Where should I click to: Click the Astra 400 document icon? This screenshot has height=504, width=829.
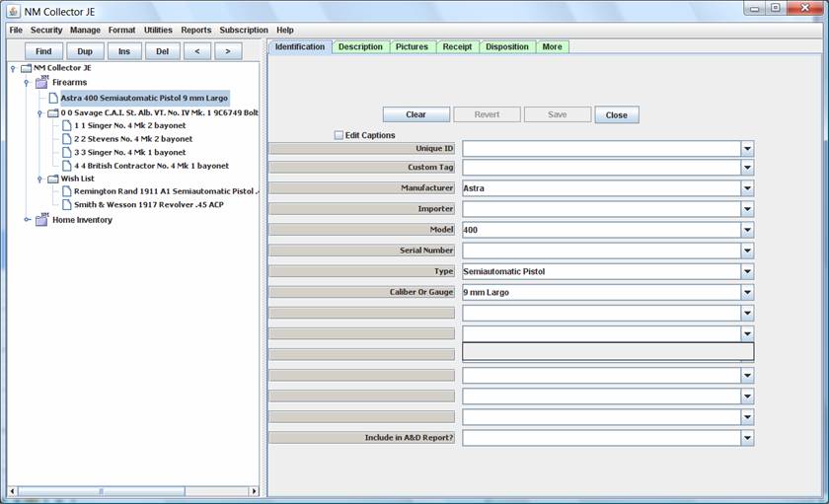53,99
